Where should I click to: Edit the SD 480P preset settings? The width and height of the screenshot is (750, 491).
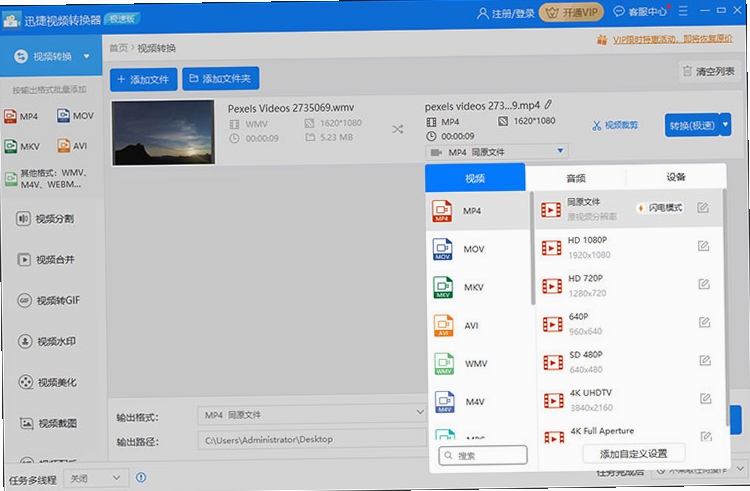(x=705, y=360)
